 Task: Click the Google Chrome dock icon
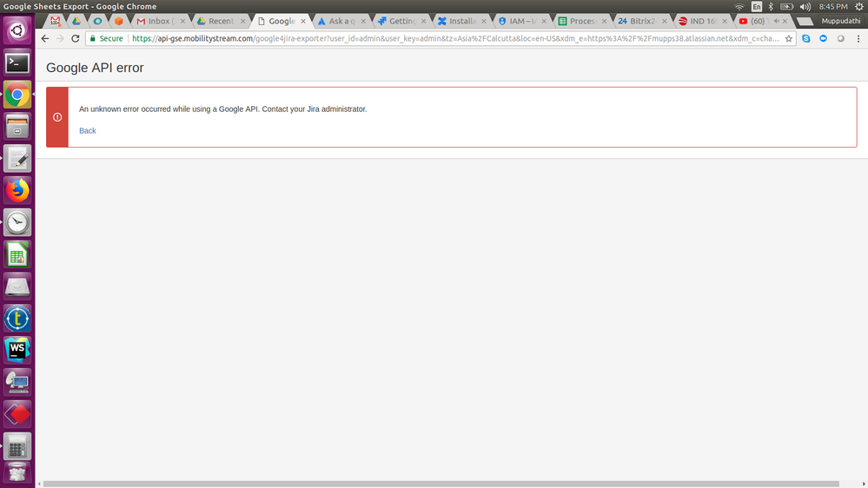click(17, 96)
